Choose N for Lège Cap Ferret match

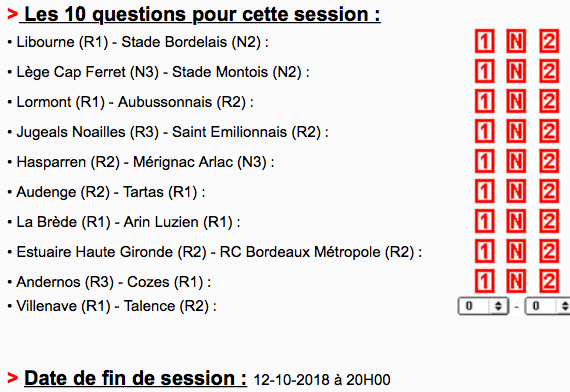click(x=516, y=71)
